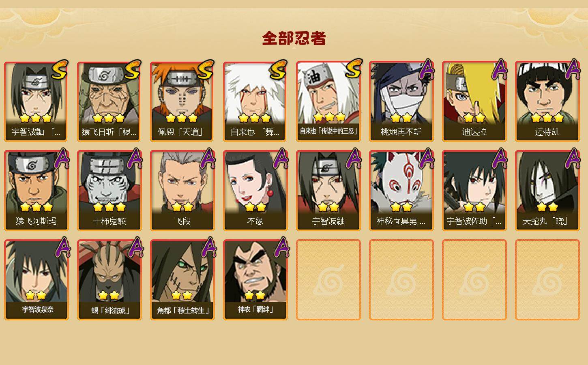Choose the 宇智波泉奈 ninja card
Screen dimensions: 588x365
pyautogui.click(x=36, y=280)
